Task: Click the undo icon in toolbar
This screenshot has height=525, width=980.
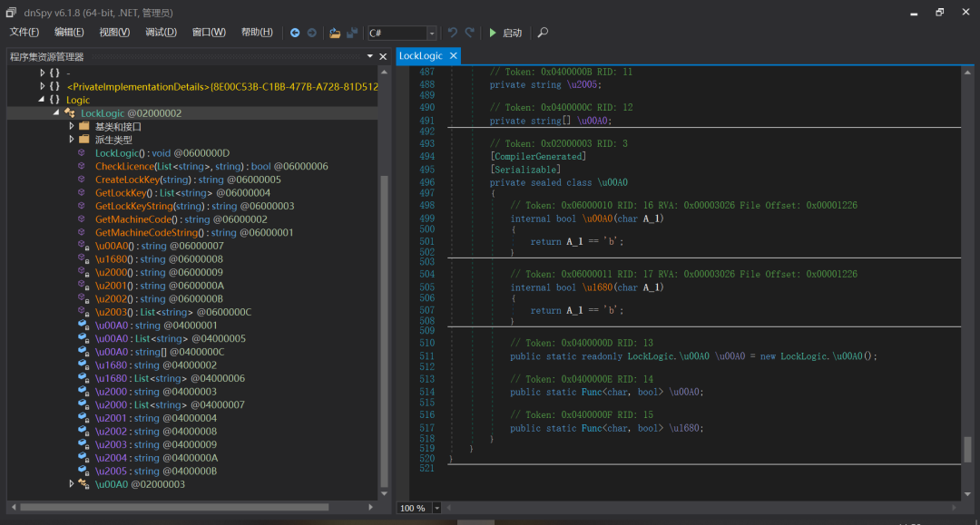Action: pyautogui.click(x=453, y=33)
